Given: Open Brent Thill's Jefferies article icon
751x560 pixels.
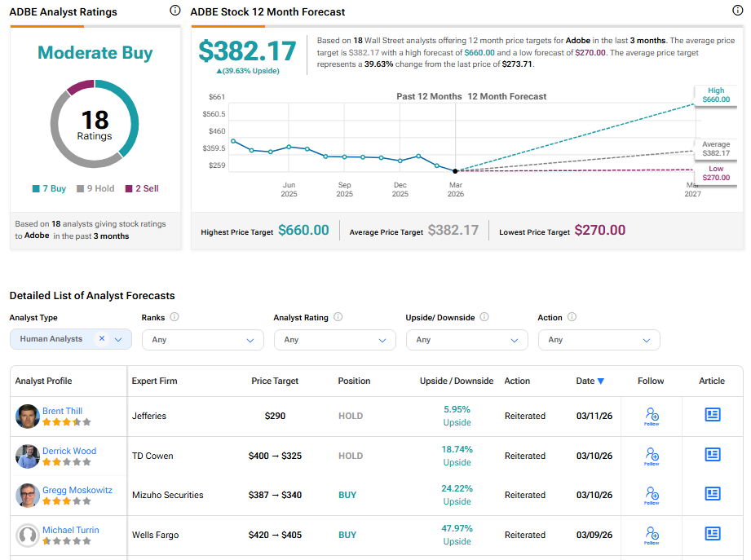Looking at the screenshot, I should pos(713,415).
